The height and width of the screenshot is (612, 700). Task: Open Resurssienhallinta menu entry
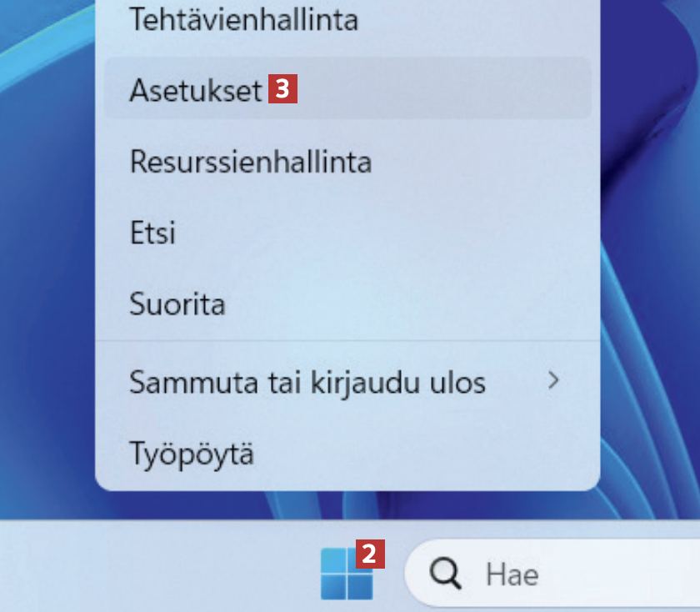[250, 161]
